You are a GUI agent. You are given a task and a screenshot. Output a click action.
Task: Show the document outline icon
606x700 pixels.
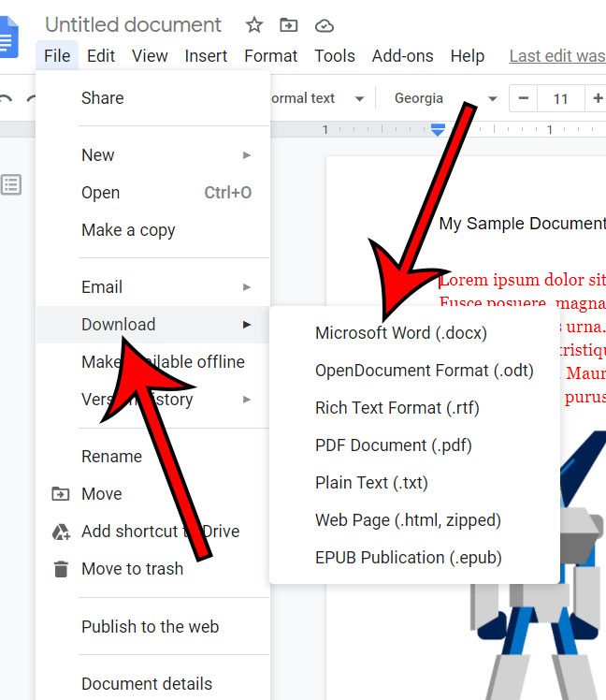(11, 184)
